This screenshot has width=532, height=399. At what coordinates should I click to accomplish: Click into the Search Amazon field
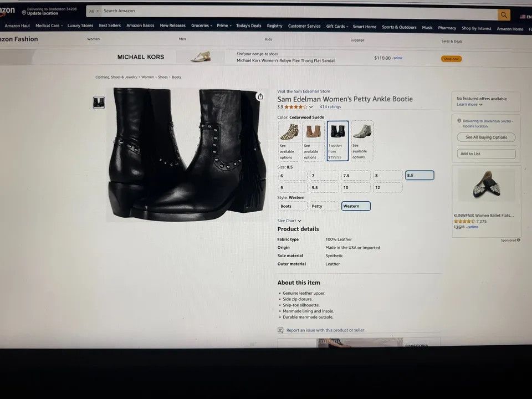299,12
